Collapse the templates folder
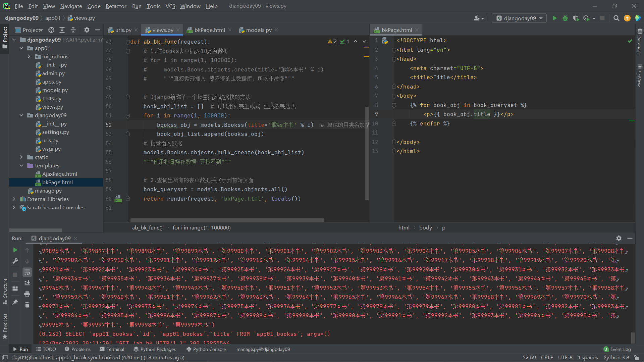 coord(21,166)
